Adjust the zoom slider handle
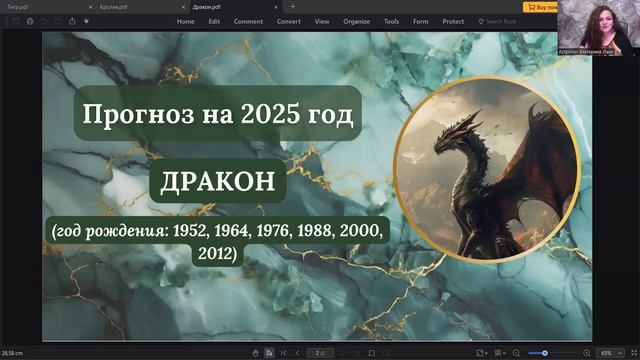 point(544,353)
